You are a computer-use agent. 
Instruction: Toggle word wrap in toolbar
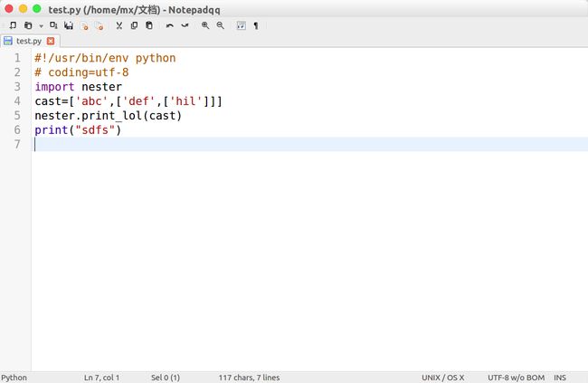(242, 25)
